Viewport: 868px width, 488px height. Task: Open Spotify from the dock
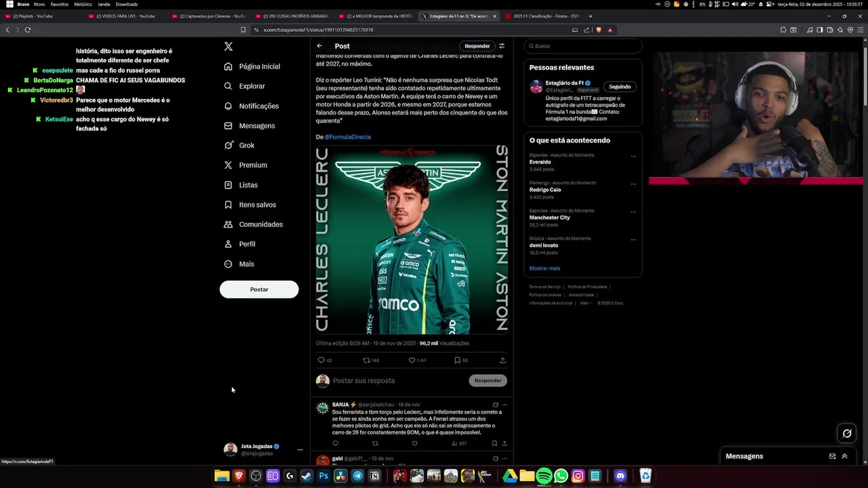(544, 476)
